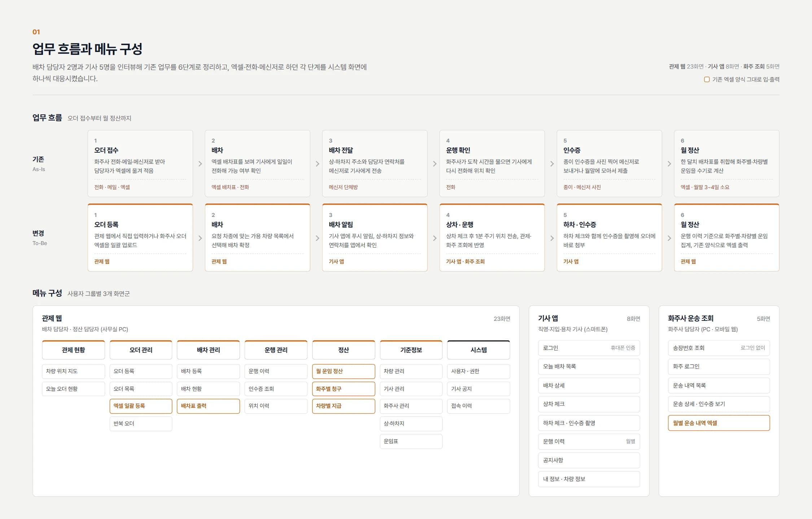The height and width of the screenshot is (519, 812).
Task: Select the As-Is 인수증 workflow card
Action: tap(609, 163)
